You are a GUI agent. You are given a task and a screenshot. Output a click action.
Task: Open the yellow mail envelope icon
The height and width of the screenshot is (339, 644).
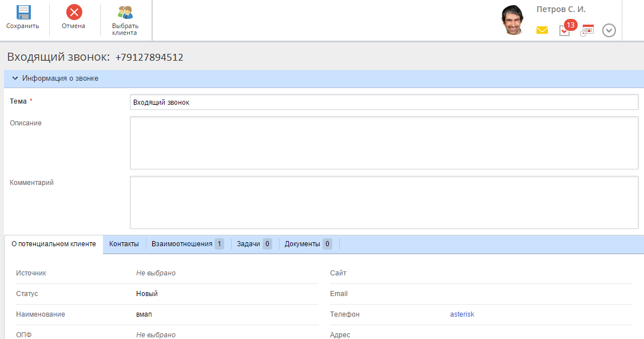pos(542,30)
